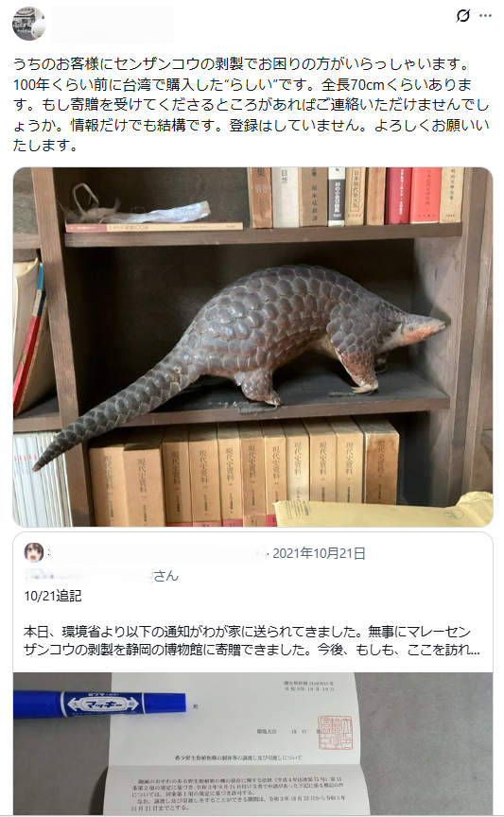The image size is (504, 817).
Task: Click the 10/21追記 line in the quote
Action: click(x=53, y=596)
